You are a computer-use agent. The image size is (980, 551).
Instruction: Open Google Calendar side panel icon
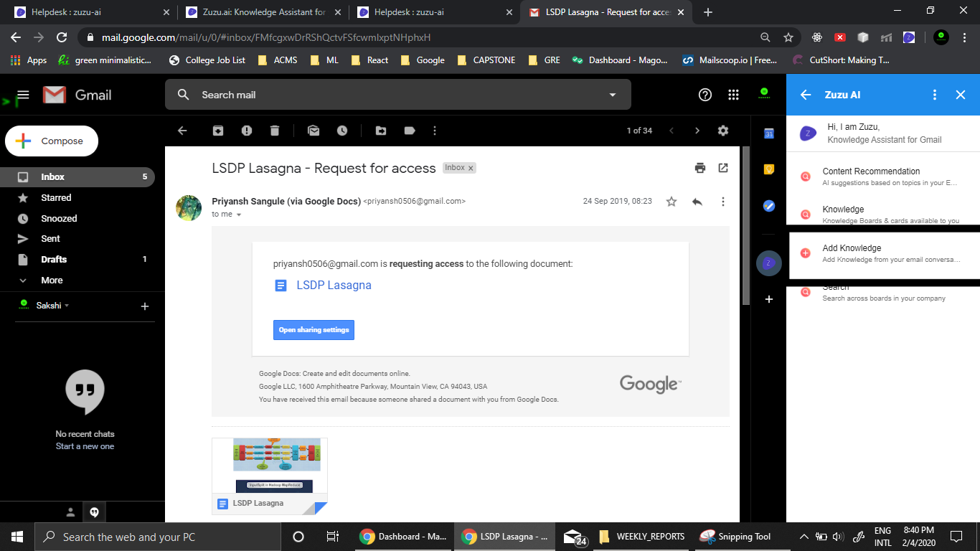pos(768,133)
